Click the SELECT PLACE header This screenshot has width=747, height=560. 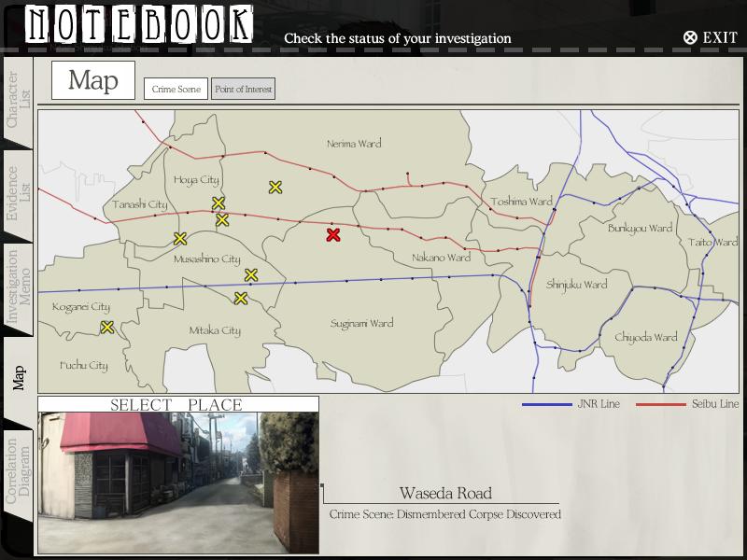(176, 405)
